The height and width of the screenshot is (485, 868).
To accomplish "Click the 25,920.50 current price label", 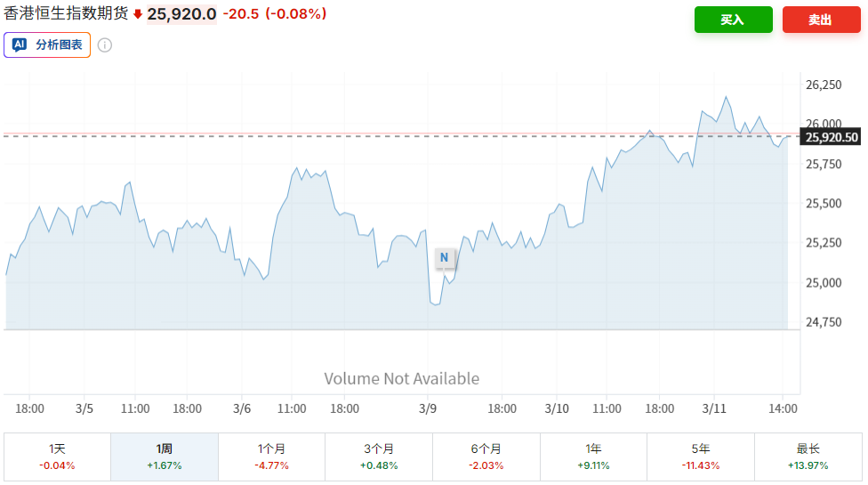I will pos(832,137).
